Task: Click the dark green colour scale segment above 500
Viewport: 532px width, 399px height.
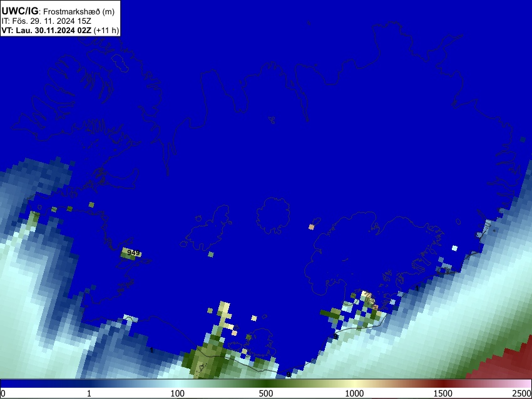Action: pos(265,384)
